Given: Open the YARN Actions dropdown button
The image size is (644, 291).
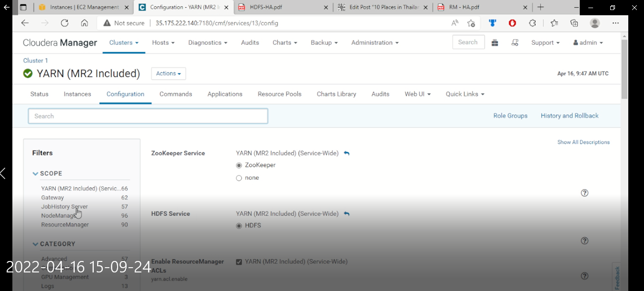Looking at the screenshot, I should pyautogui.click(x=168, y=73).
